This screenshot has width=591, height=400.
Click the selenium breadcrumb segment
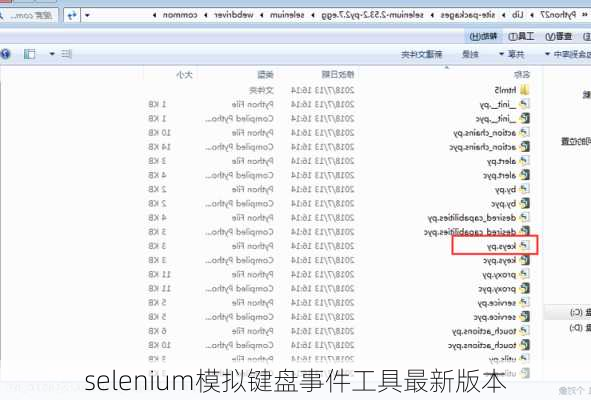tap(287, 15)
